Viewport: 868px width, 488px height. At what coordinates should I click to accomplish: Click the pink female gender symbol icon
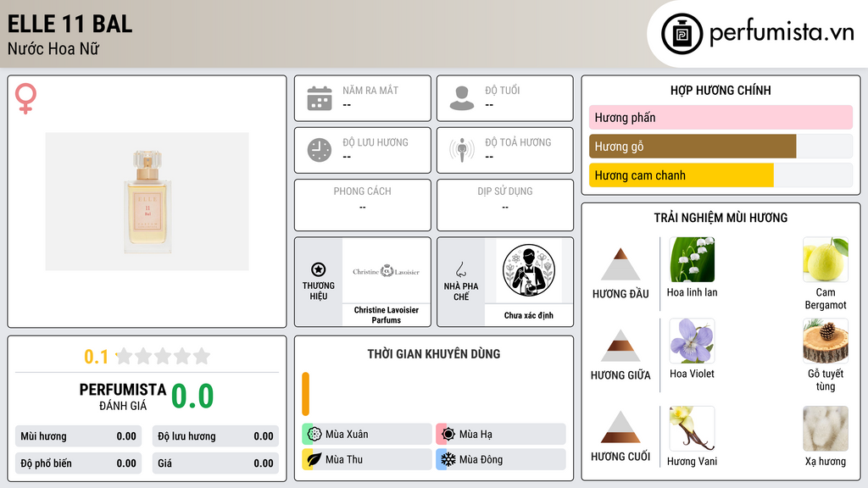click(x=25, y=98)
